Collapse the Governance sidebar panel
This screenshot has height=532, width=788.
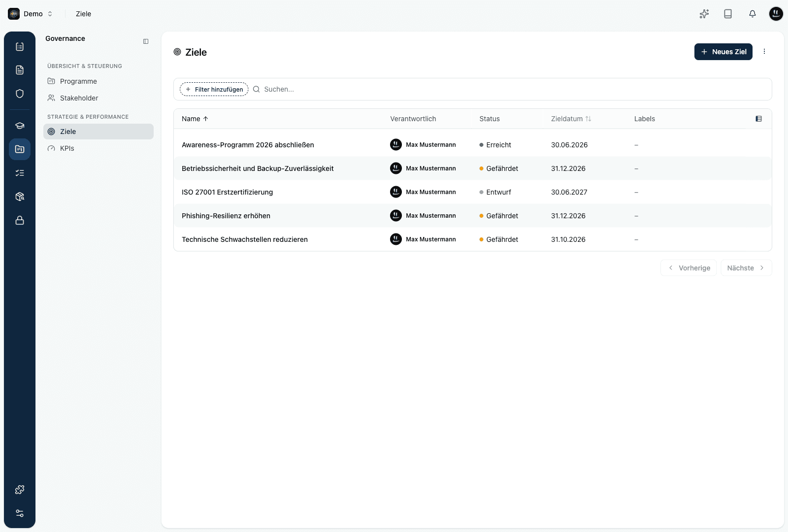click(146, 41)
